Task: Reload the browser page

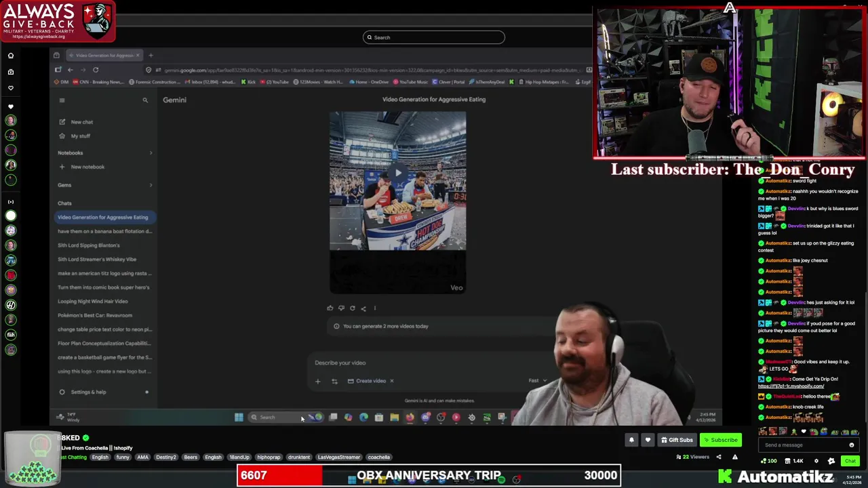Action: pyautogui.click(x=96, y=70)
